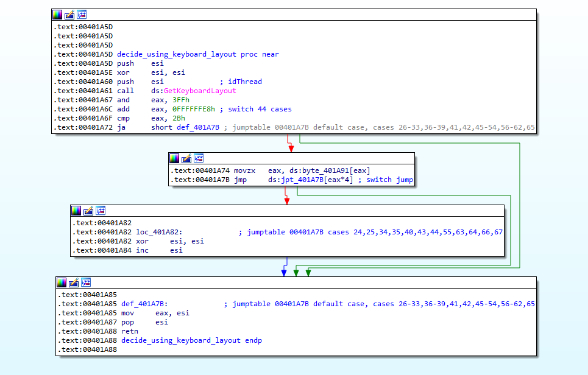Click the pencil edit icon in the movzx block
Screen dimensions: 588x375
186,158
